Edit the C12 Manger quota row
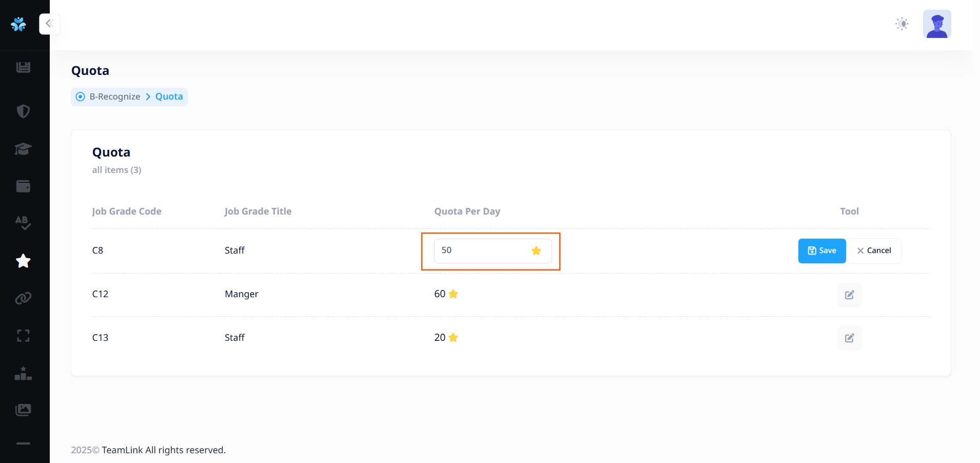980x463 pixels. [x=849, y=295]
